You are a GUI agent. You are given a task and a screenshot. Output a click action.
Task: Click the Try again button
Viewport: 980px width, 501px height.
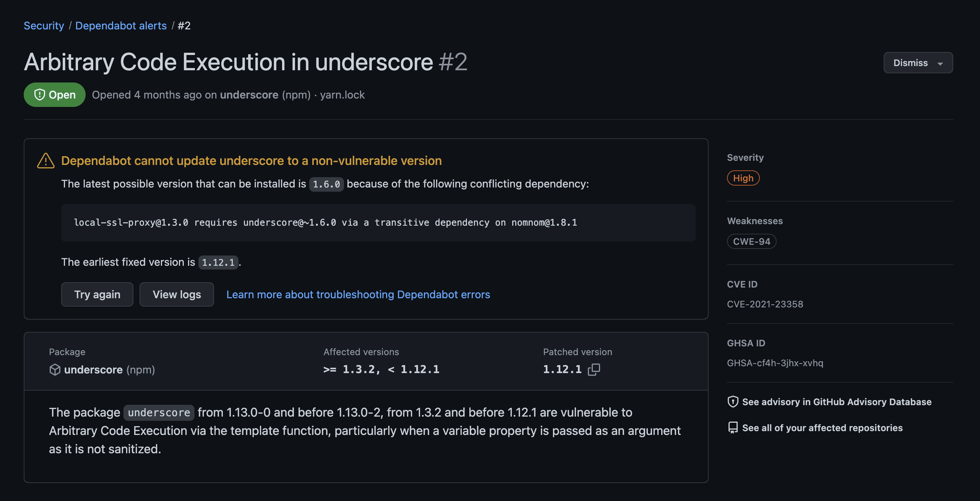tap(97, 294)
